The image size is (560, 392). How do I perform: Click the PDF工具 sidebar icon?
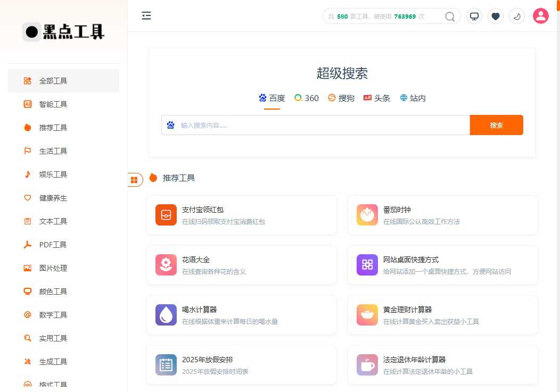pos(27,245)
